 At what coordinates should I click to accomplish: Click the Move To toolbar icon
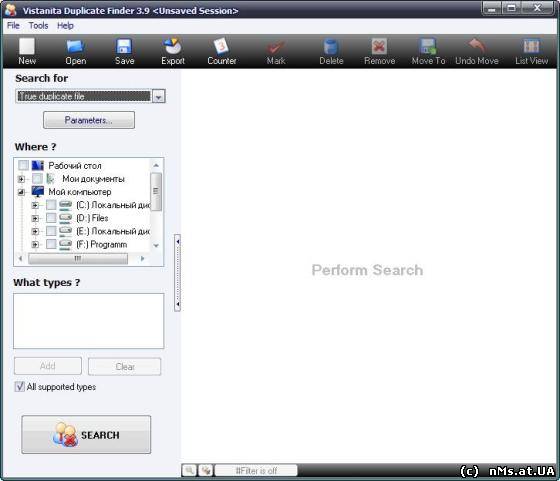[x=428, y=47]
